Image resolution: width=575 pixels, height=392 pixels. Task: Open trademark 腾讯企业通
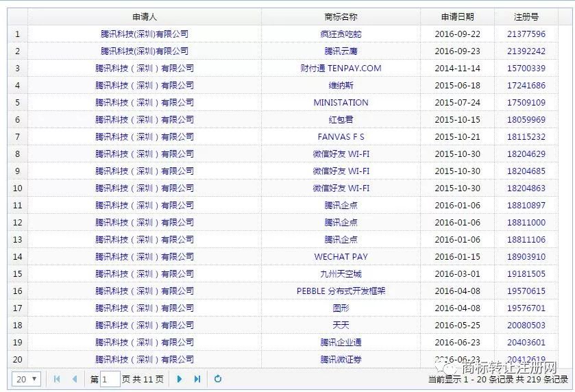(x=341, y=343)
